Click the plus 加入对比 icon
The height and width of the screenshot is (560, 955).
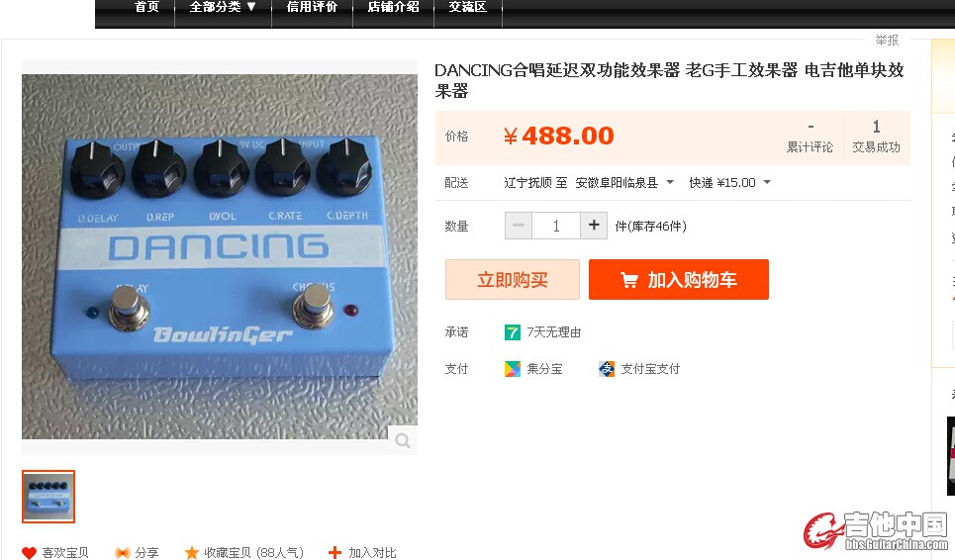[334, 552]
